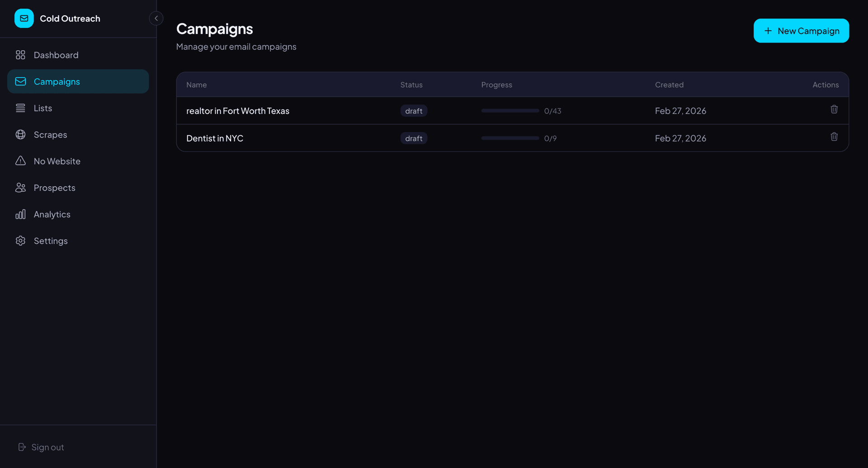
Task: Delete the realtor in Fort Worth Texas campaign
Action: (x=834, y=109)
